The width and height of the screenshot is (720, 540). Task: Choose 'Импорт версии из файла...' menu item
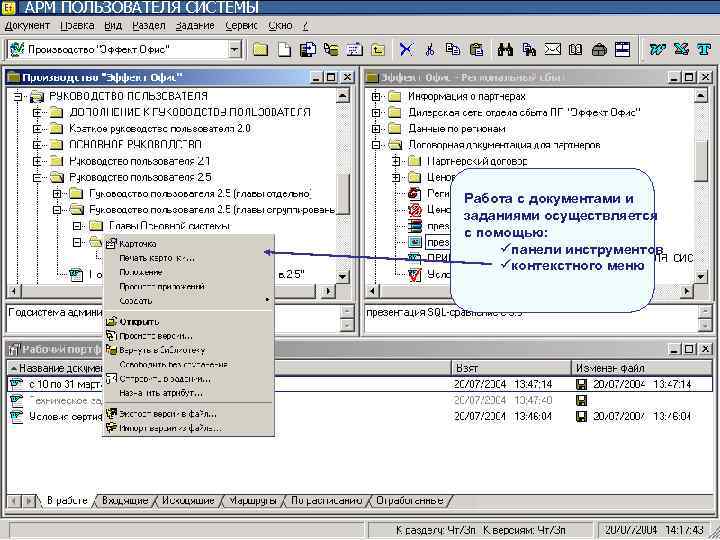189,428
